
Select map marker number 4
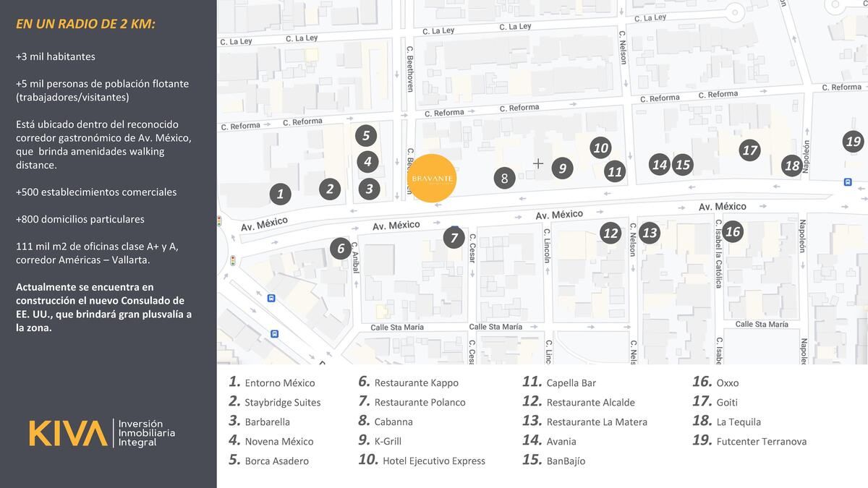pyautogui.click(x=367, y=162)
